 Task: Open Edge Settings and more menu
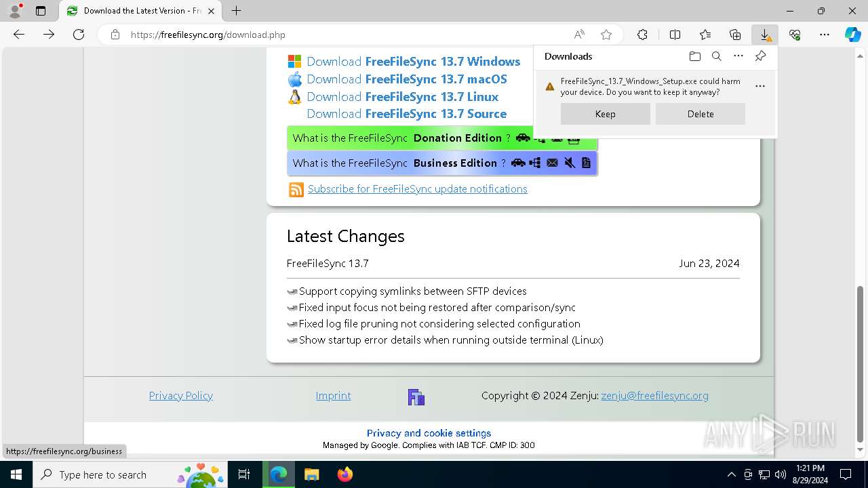(825, 35)
